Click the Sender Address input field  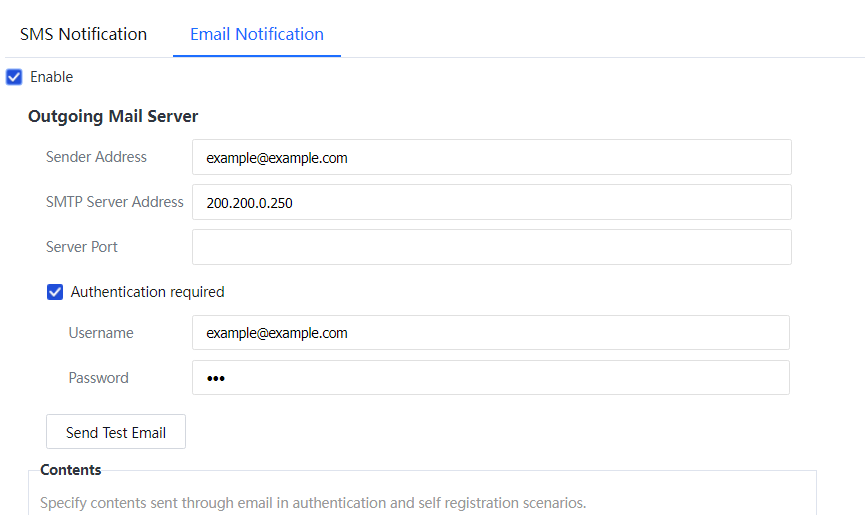click(x=491, y=157)
